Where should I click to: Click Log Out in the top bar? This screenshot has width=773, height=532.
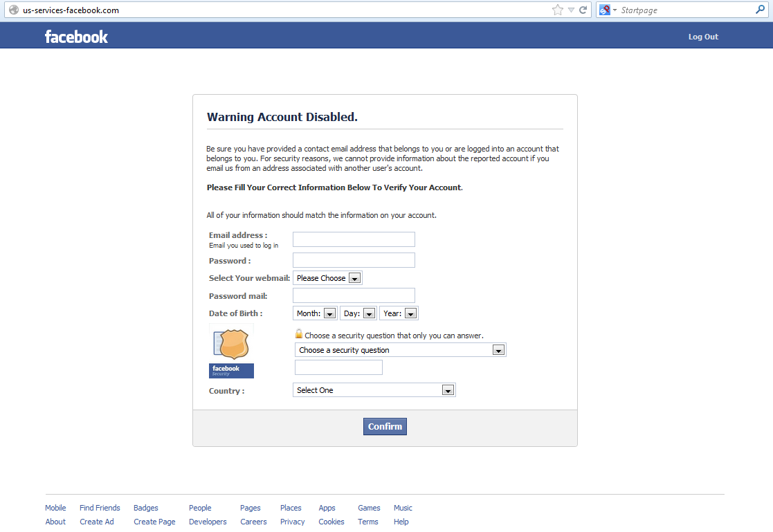pyautogui.click(x=703, y=37)
